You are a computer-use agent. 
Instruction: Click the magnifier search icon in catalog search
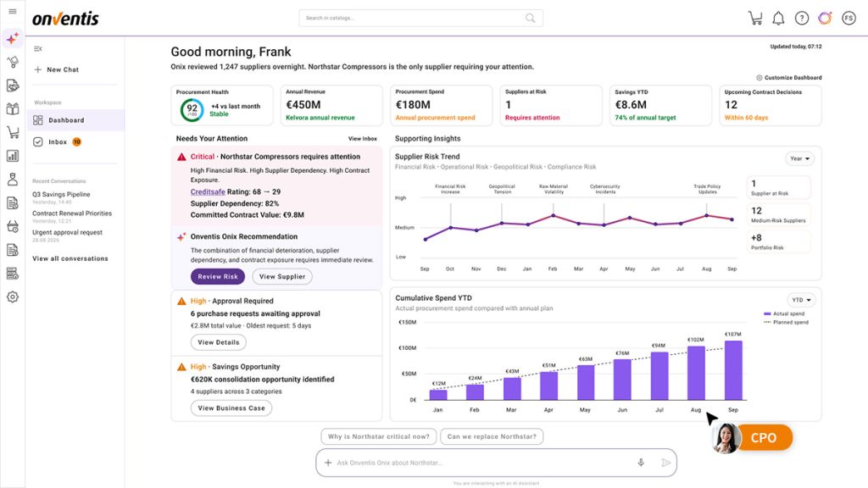pyautogui.click(x=531, y=19)
